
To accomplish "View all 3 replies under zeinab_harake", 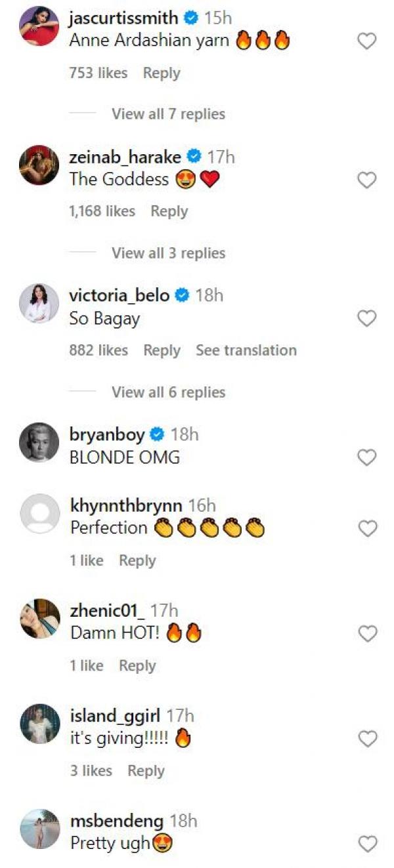I will [x=168, y=253].
